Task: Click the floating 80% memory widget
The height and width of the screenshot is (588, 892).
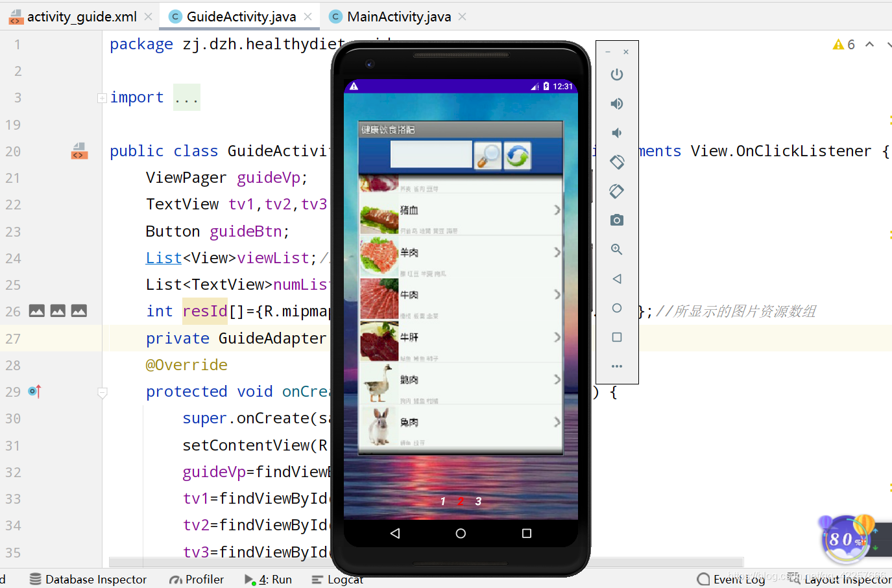Action: coord(846,539)
